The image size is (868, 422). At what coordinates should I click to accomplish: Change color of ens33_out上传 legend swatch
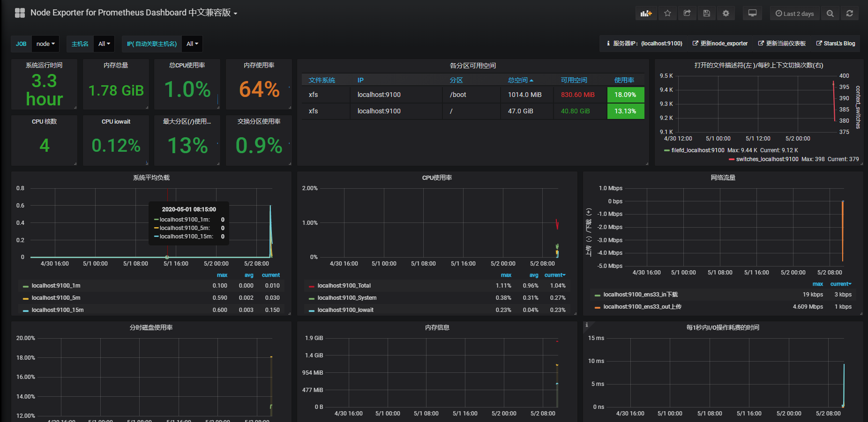pos(598,307)
